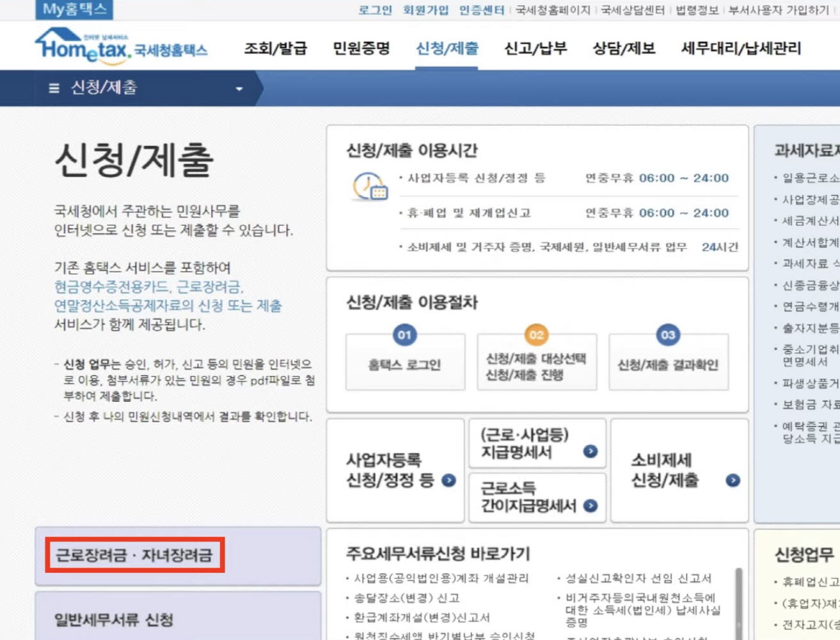Click the hamburger icon beside 신청/제출
The image size is (840, 640).
tap(54, 88)
